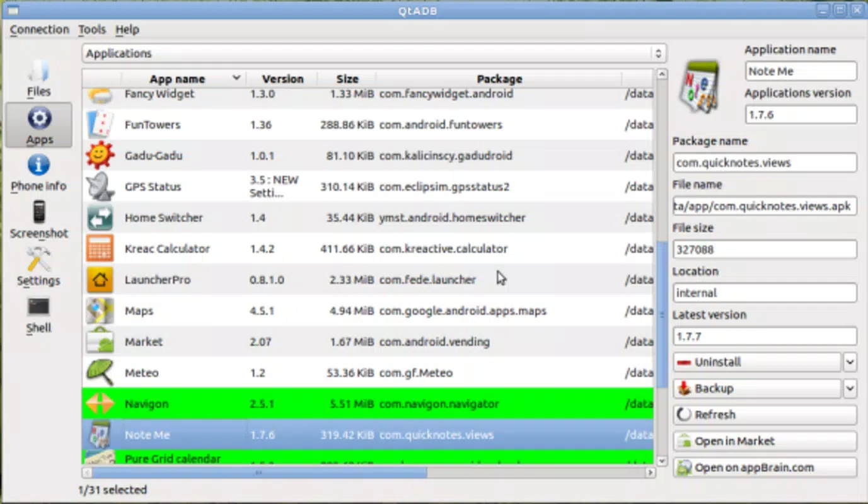Click the Backup button
The height and width of the screenshot is (504, 868).
pyautogui.click(x=757, y=388)
